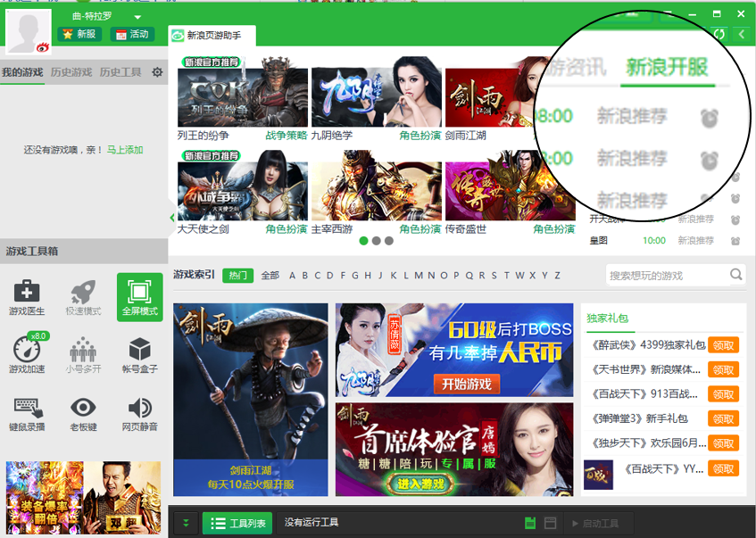Click the user avatar picture
The image size is (756, 538).
click(x=28, y=31)
